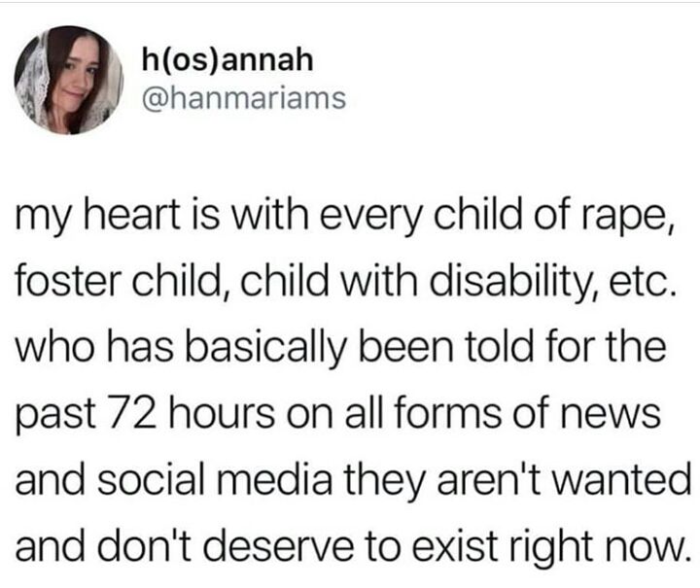Click the word 'foster' in the tweet

[69, 281]
